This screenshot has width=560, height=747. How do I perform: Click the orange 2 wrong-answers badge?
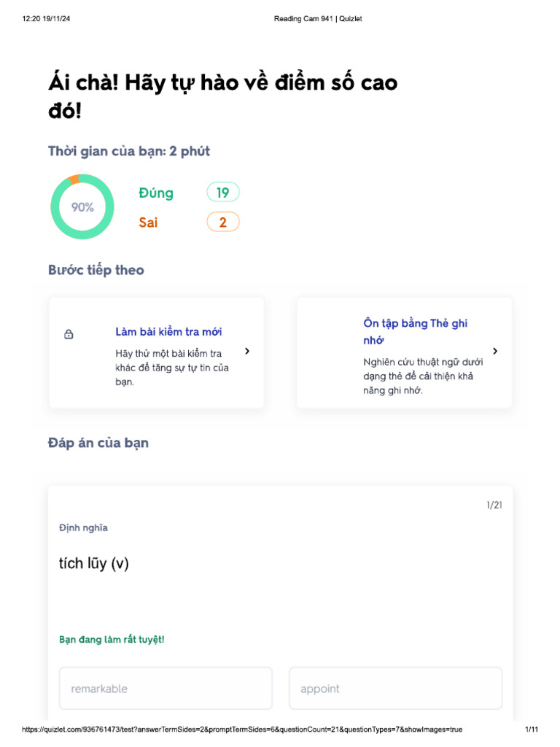223,222
